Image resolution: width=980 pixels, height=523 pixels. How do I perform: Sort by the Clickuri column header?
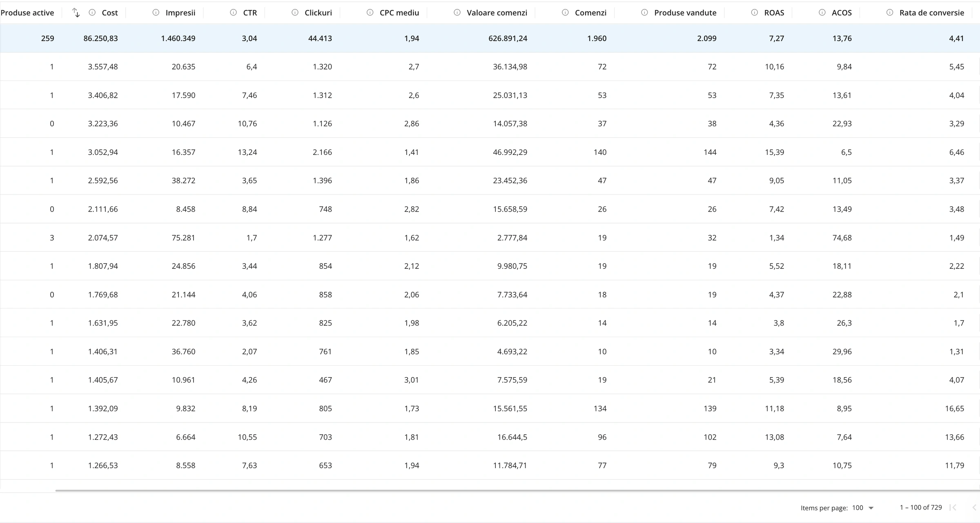(x=318, y=13)
